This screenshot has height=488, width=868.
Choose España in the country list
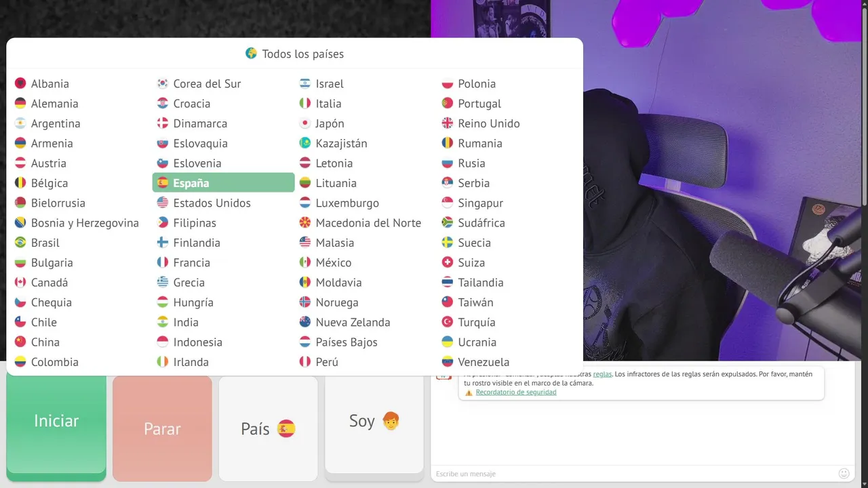(224, 183)
